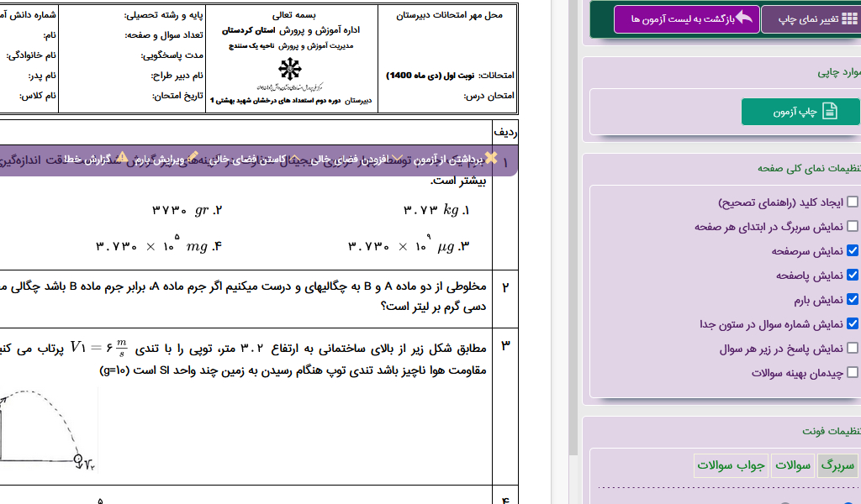Print the exam with چاپ آزمون

coord(801,112)
